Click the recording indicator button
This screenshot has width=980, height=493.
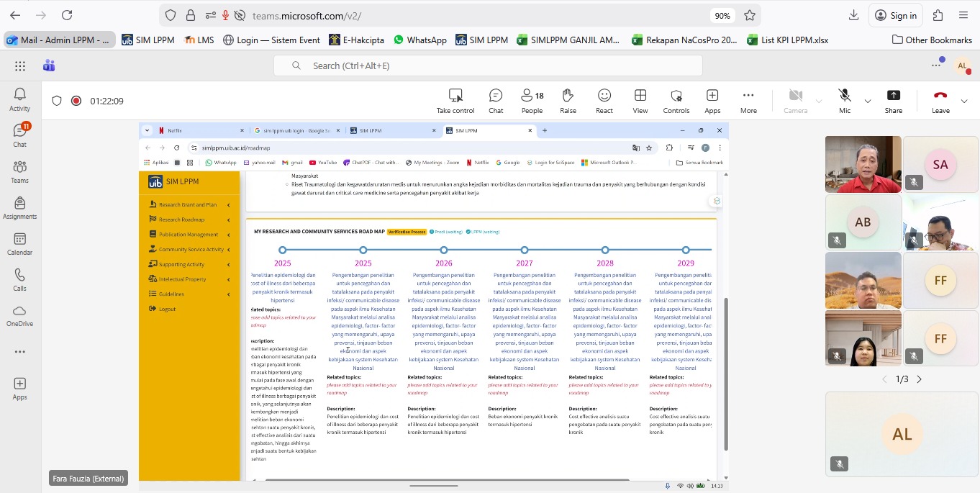[76, 101]
